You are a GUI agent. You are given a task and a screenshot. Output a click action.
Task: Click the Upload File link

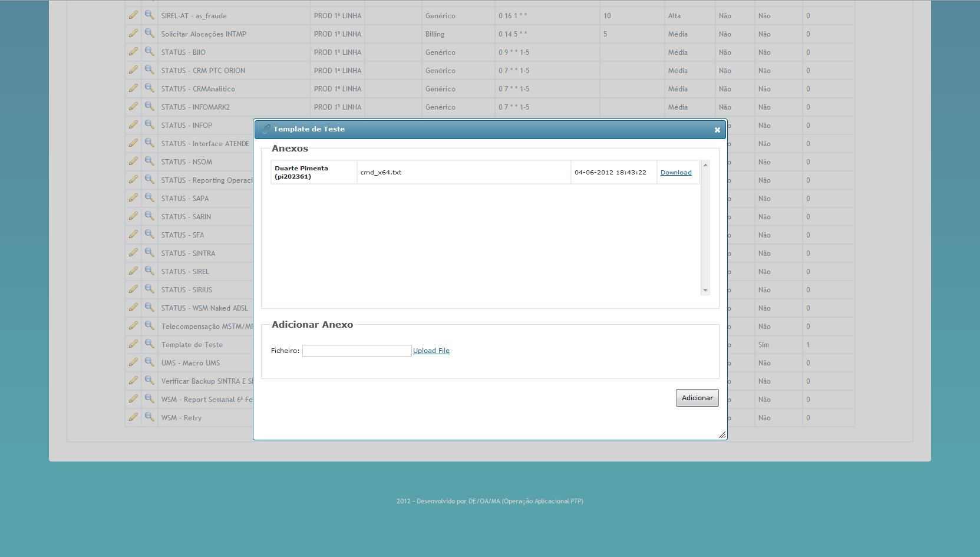[x=431, y=351]
